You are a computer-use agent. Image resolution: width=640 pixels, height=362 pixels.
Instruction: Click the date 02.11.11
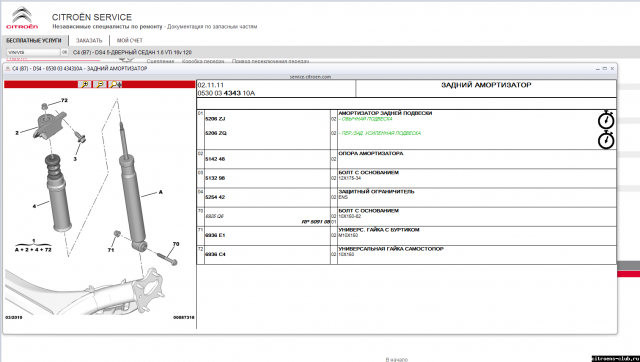click(x=211, y=85)
